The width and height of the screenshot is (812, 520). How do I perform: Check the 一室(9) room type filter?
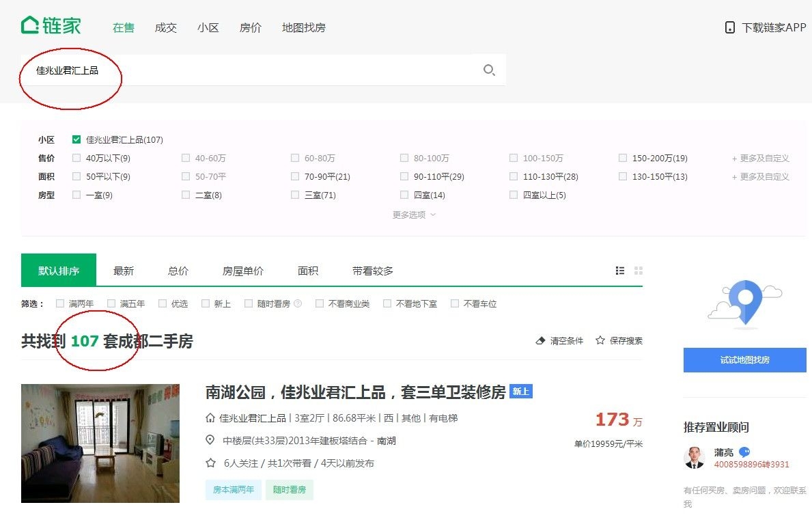pos(76,195)
